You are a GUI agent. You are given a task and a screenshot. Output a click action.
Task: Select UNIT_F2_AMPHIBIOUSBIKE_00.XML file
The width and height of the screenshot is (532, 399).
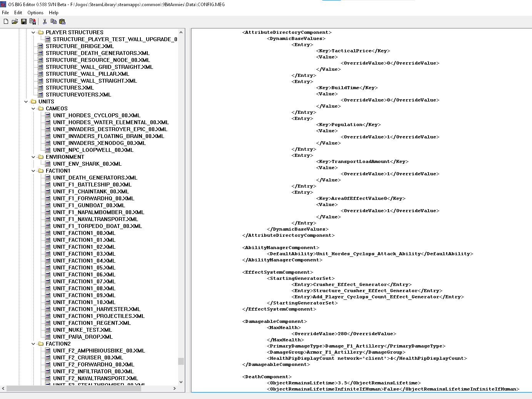pyautogui.click(x=99, y=351)
